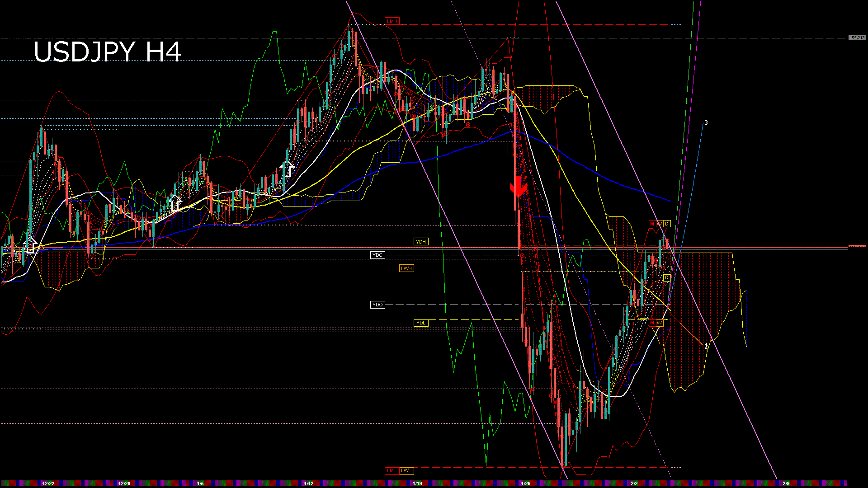Click the red down arrow sell signal
Viewport: 868px width, 488px height.
pyautogui.click(x=518, y=187)
